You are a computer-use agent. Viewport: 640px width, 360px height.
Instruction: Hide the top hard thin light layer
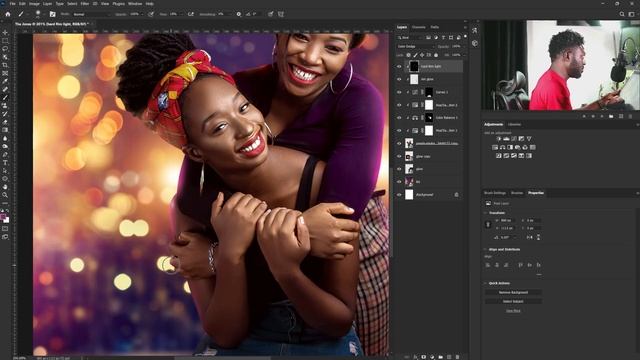click(399, 66)
